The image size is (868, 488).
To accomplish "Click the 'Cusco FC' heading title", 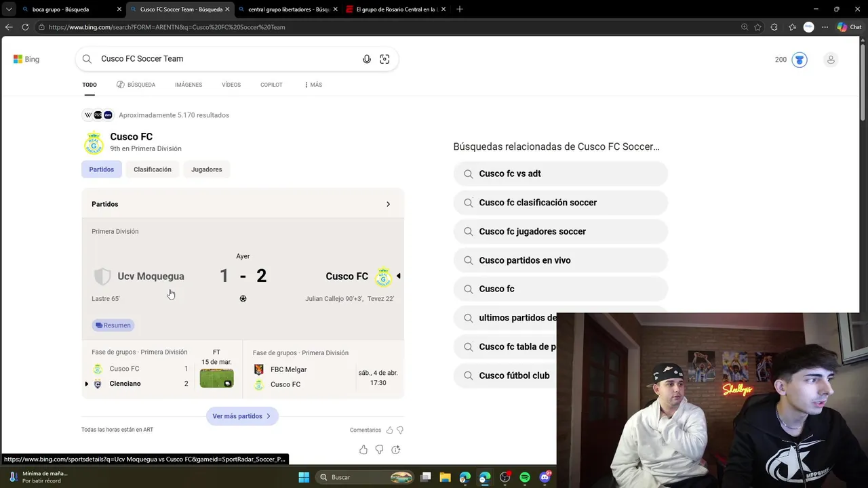I will pyautogui.click(x=132, y=137).
